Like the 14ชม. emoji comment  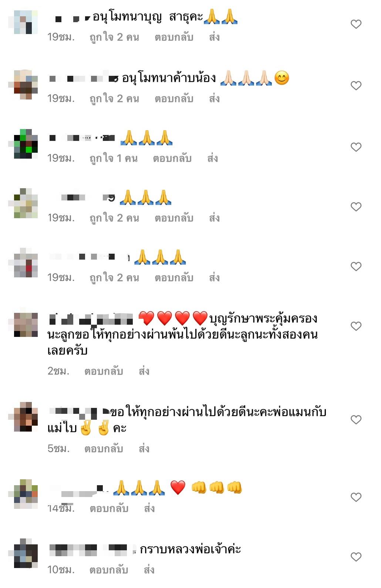click(356, 497)
